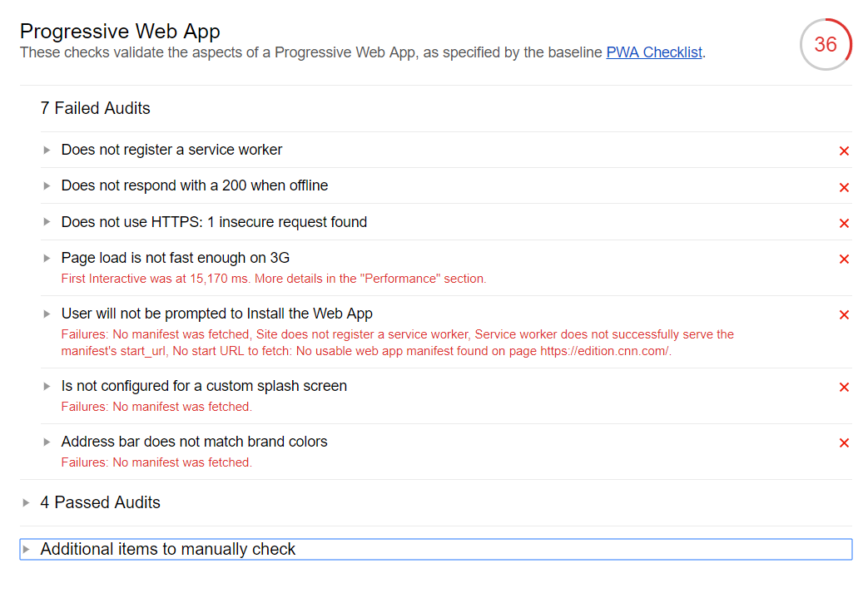Click the fail icon for offline 200 audit

[x=844, y=188]
